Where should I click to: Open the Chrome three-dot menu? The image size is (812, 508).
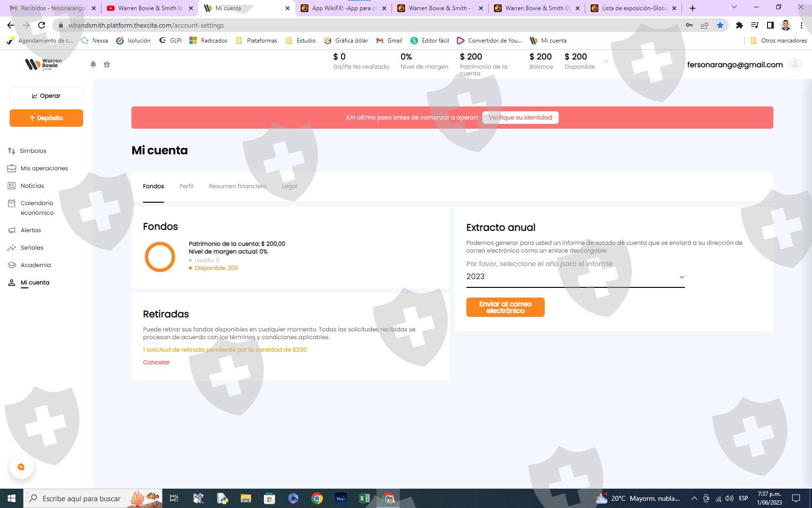pyautogui.click(x=802, y=25)
